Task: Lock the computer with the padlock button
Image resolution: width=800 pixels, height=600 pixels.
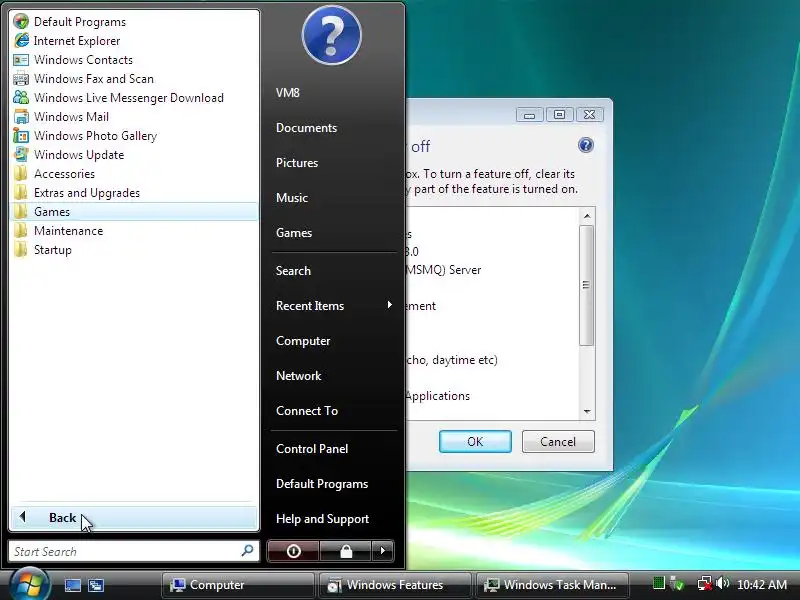Action: [346, 551]
